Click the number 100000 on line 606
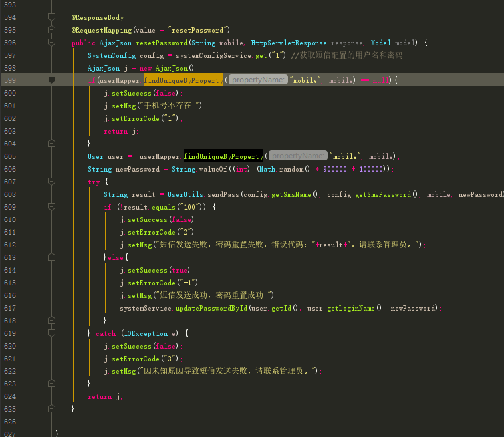 pyautogui.click(x=371, y=169)
